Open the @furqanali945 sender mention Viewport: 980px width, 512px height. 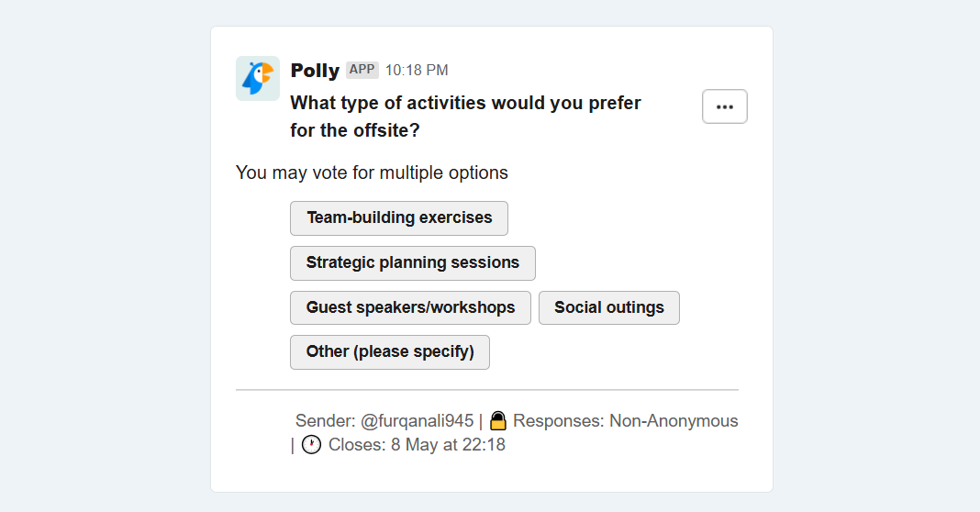click(417, 421)
